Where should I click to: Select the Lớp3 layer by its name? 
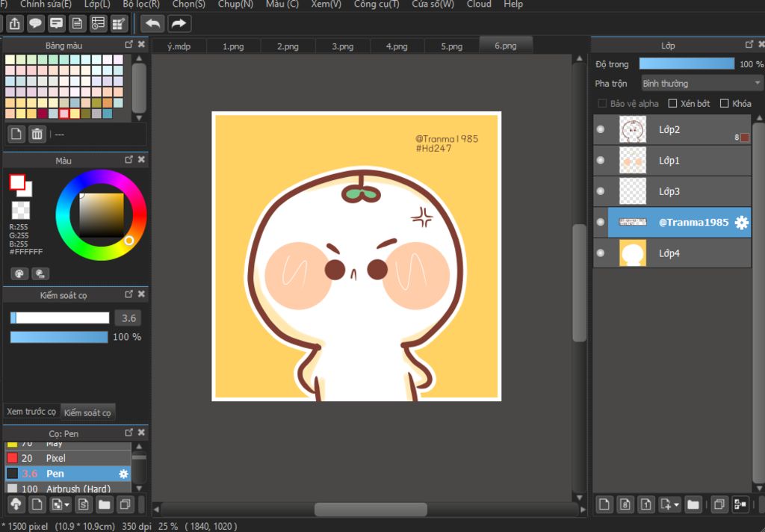pos(669,191)
